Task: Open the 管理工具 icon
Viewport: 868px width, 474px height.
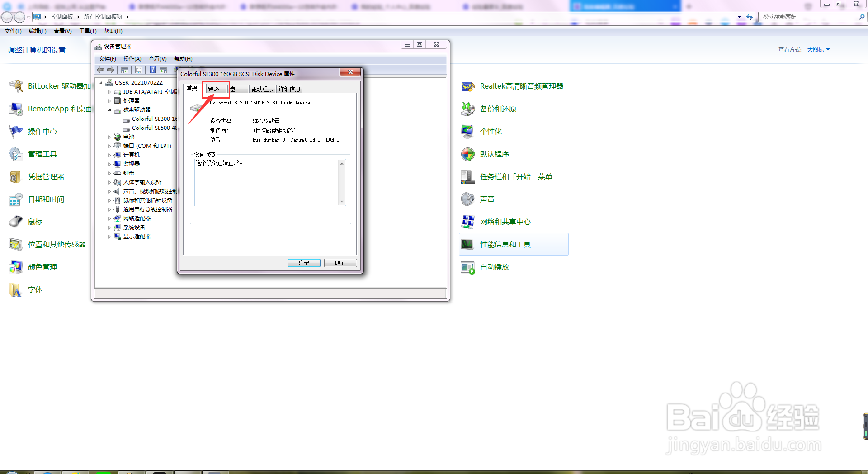Action: pos(16,154)
